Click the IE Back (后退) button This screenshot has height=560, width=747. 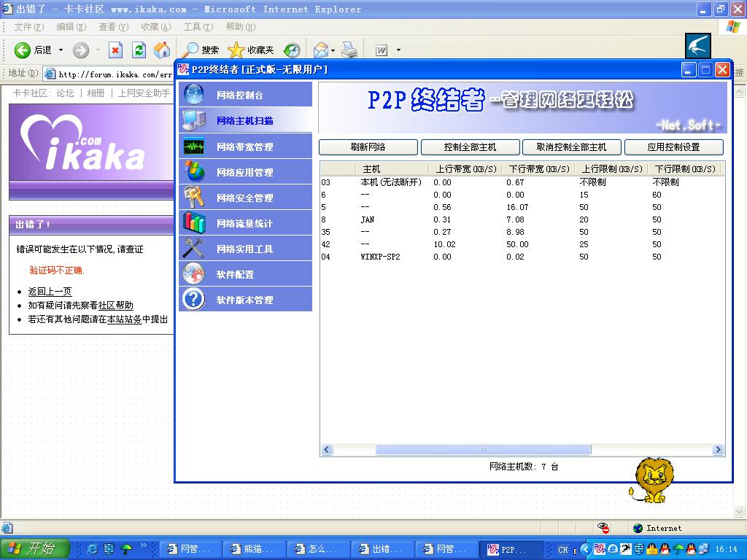[x=32, y=50]
